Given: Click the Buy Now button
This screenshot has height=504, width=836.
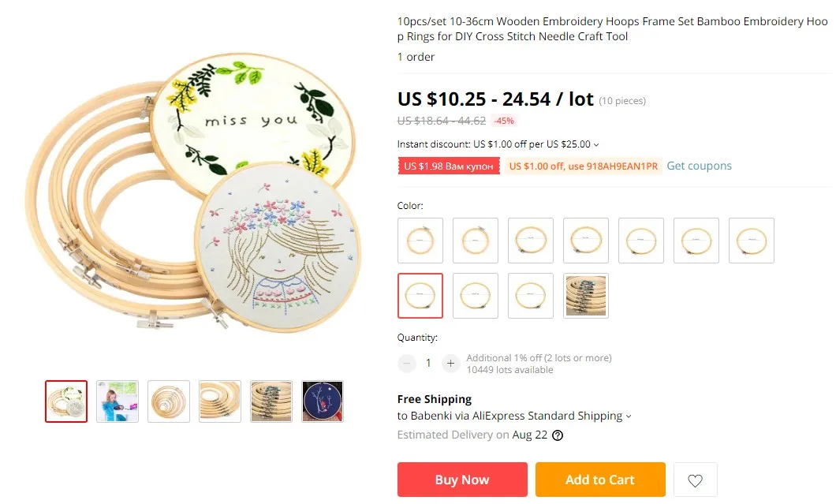Looking at the screenshot, I should click(462, 480).
